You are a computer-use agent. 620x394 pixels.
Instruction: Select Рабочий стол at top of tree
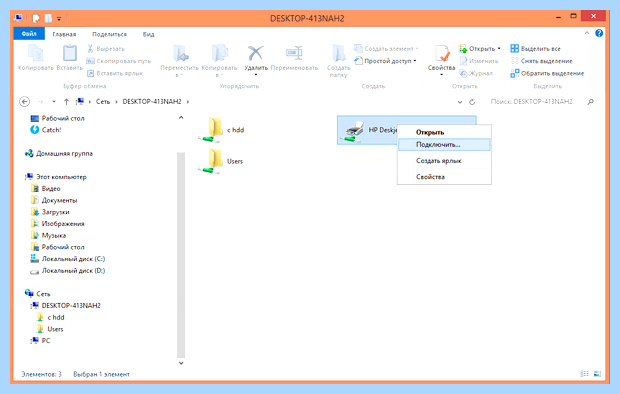tap(57, 118)
